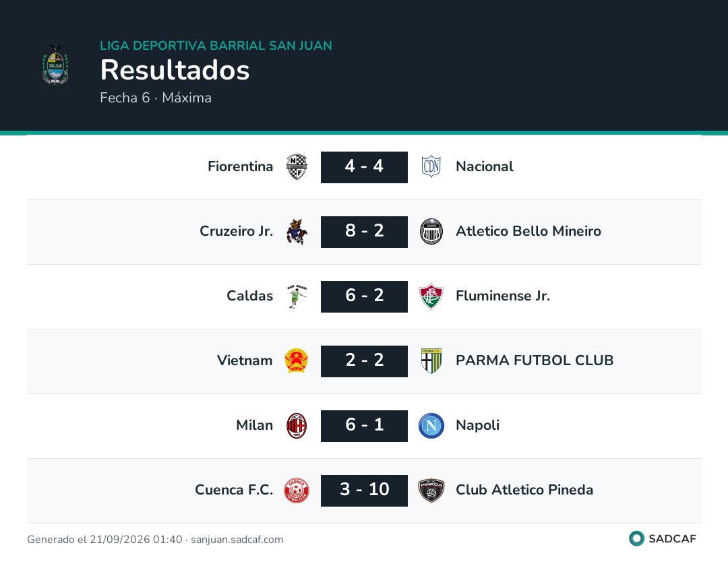Screen dimensions: 728x574
Task: Click the Club Atletico Pineda black shield
Action: point(431,490)
